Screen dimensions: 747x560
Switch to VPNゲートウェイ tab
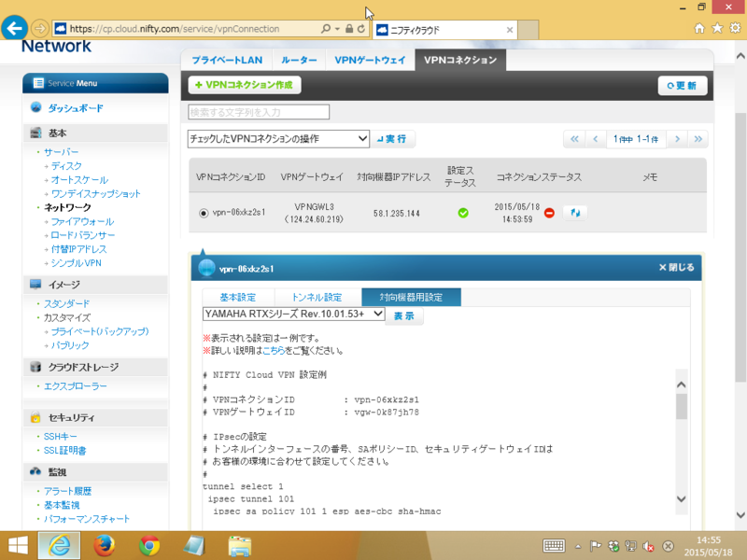370,60
